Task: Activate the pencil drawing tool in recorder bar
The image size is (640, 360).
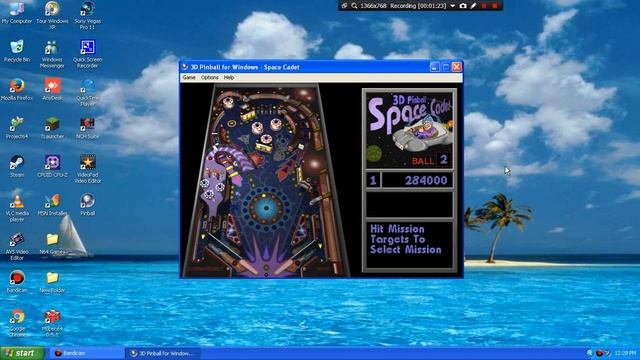Action: click(473, 6)
